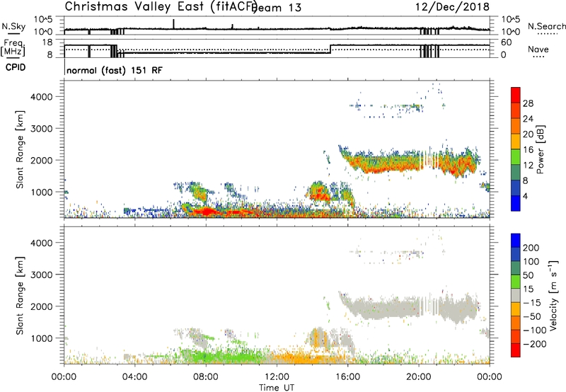Click the red bottom of the velocity colorbar

(516, 350)
